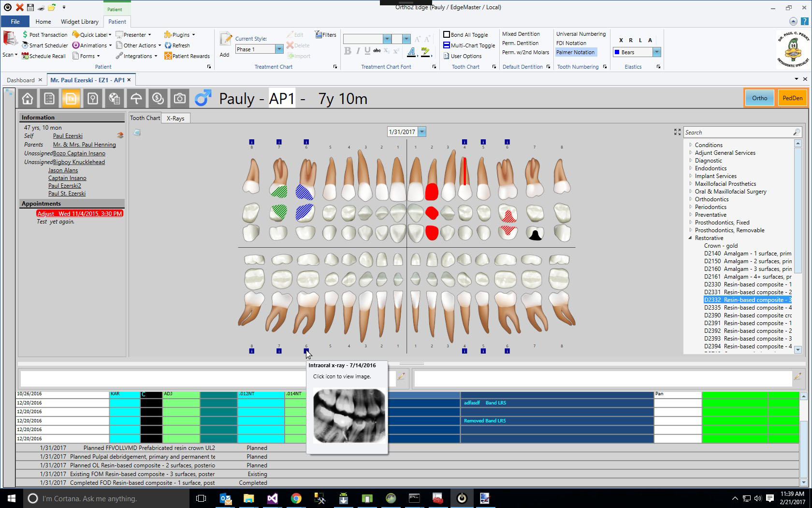Click font color A icon
This screenshot has width=812, height=508.
click(x=411, y=51)
